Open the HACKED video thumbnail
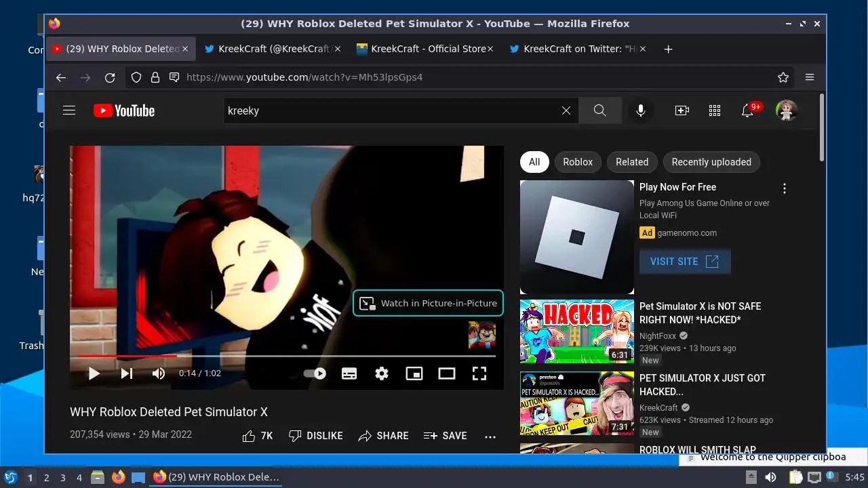The width and height of the screenshot is (868, 488). tap(577, 331)
